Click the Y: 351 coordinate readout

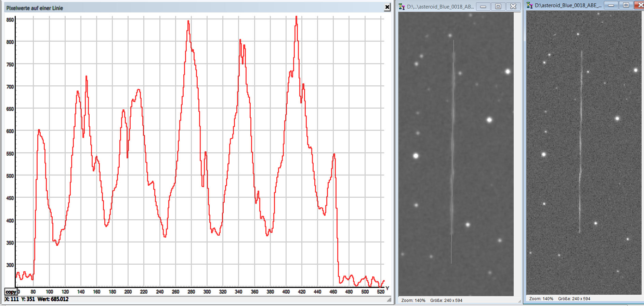coord(28,299)
